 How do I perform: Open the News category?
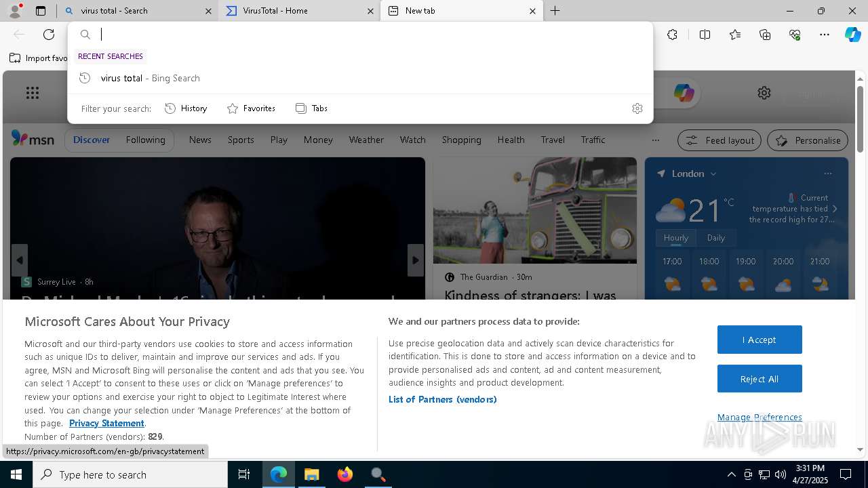tap(200, 140)
